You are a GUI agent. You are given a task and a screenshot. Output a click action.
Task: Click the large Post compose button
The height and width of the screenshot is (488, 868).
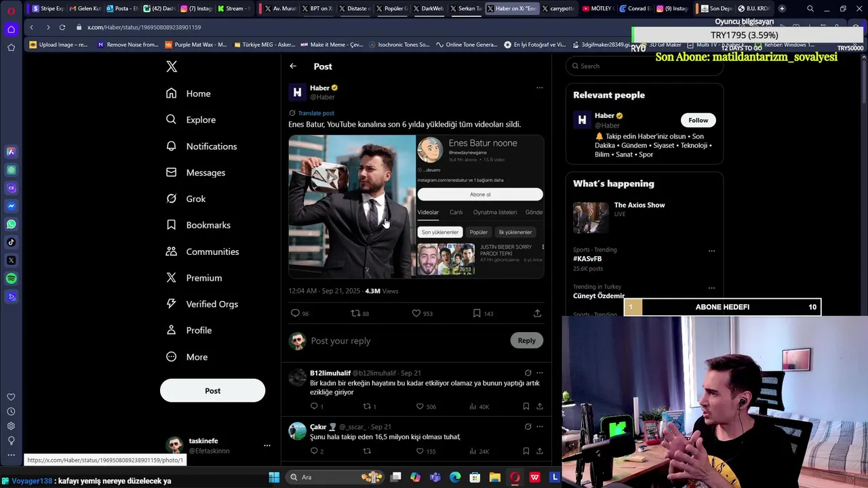212,390
